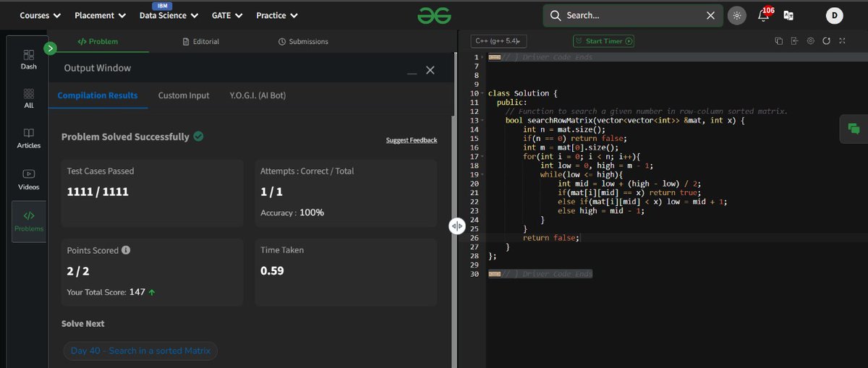Expand the GATE dropdown menu

228,15
